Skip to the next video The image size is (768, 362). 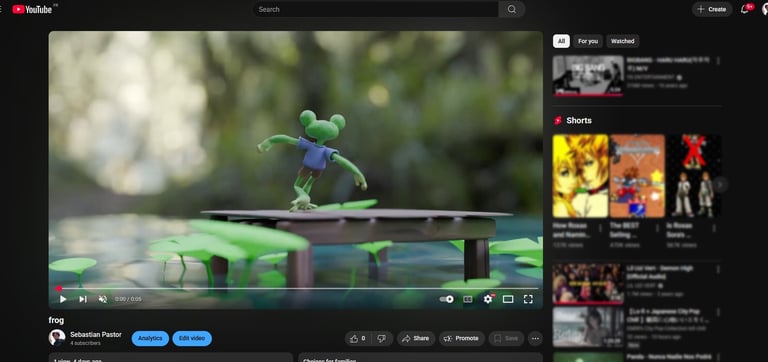[83, 299]
